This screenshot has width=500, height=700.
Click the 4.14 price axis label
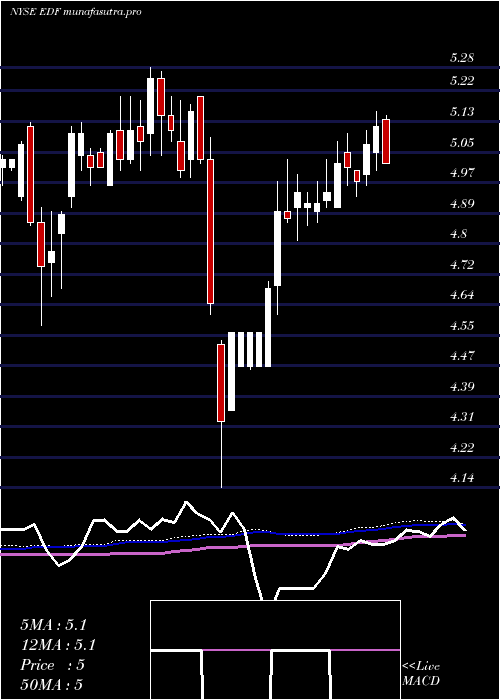click(x=462, y=479)
